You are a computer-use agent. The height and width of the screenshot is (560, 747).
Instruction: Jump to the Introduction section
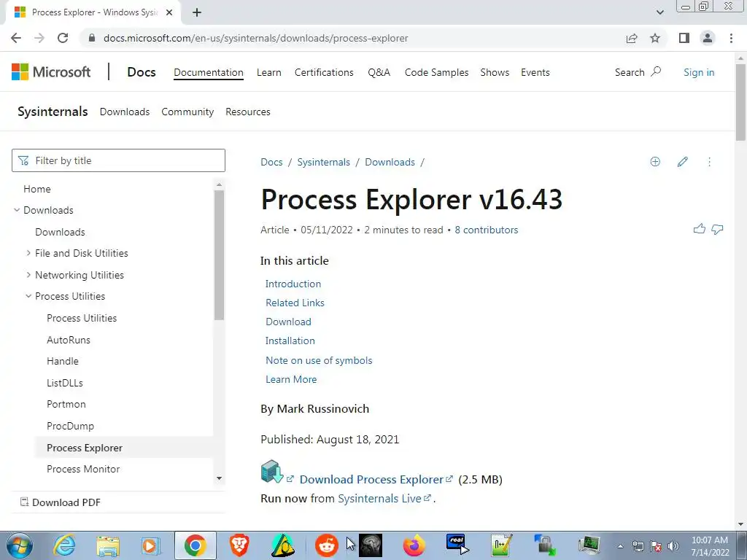[x=293, y=284]
